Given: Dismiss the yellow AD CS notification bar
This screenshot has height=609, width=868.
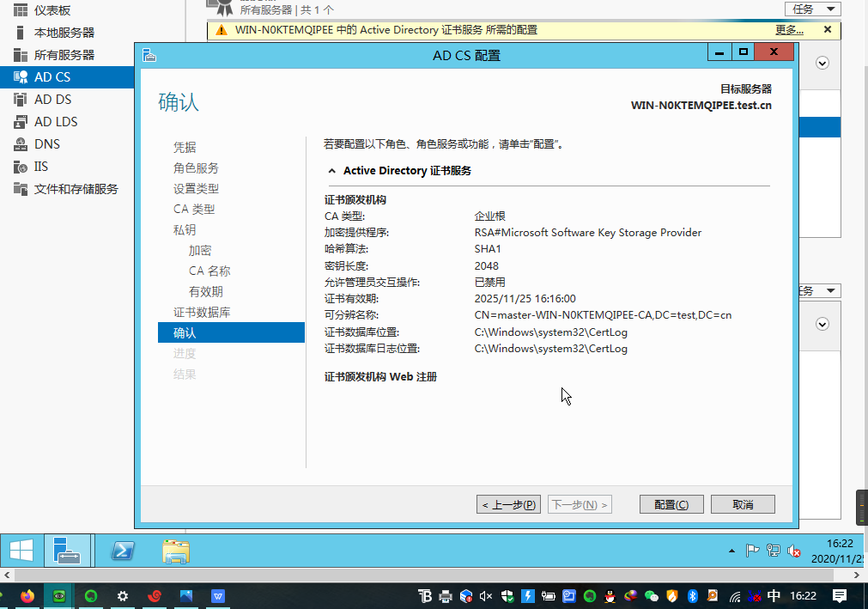Looking at the screenshot, I should pyautogui.click(x=828, y=29).
